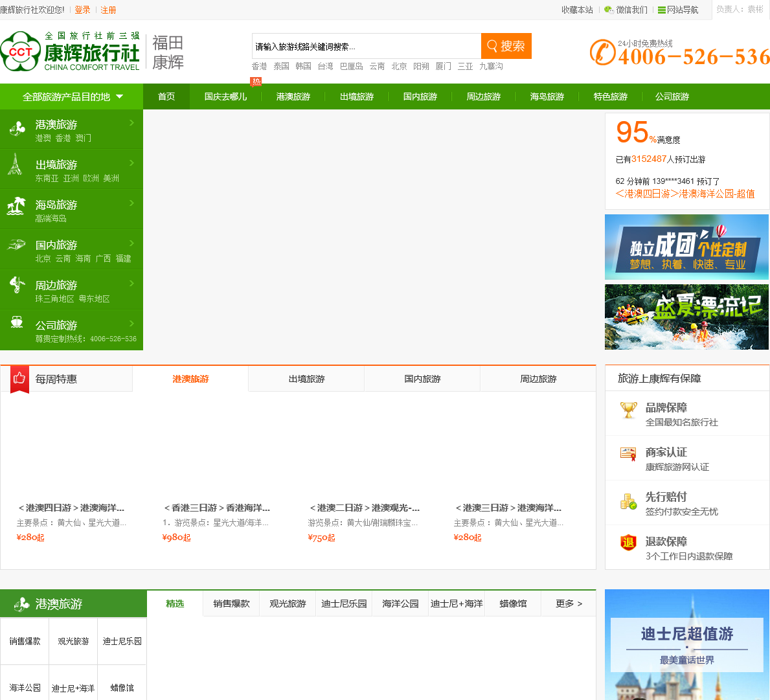
Task: Expand the 国内旅游 sidebar chevron
Action: click(131, 243)
